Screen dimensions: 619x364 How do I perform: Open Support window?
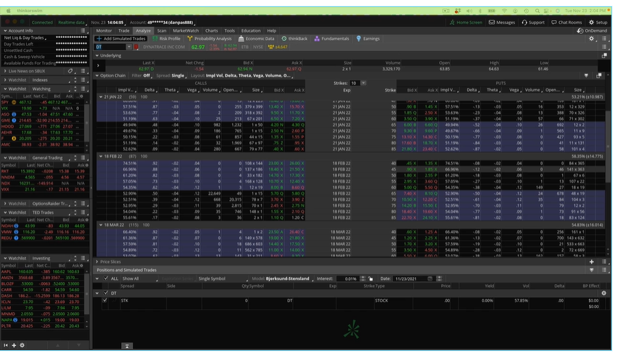tap(533, 23)
